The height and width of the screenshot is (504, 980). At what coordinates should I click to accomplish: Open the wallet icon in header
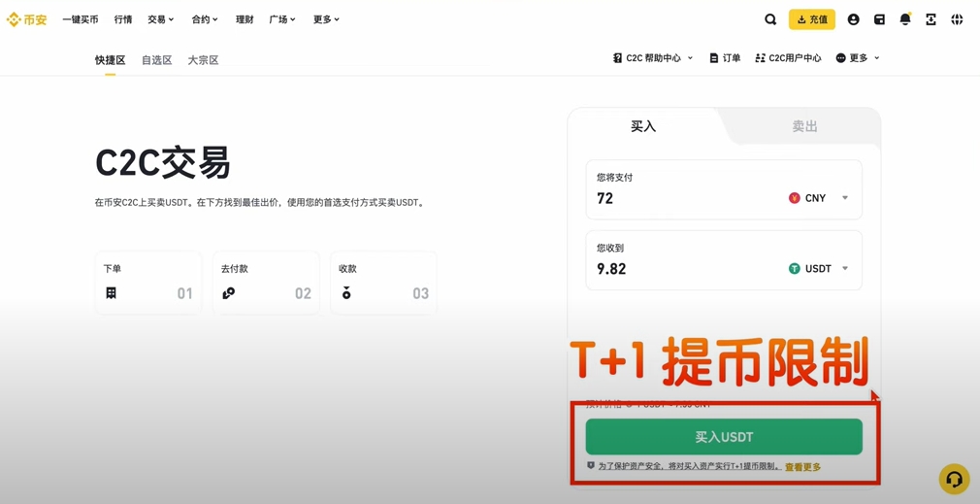(879, 19)
